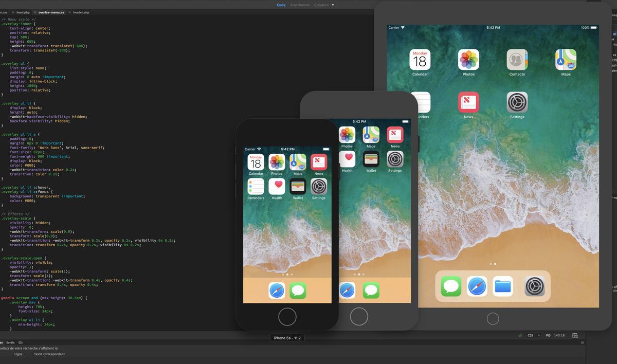Open News app on the iPad home screen
Screen dimensions: 617x364
(468, 102)
